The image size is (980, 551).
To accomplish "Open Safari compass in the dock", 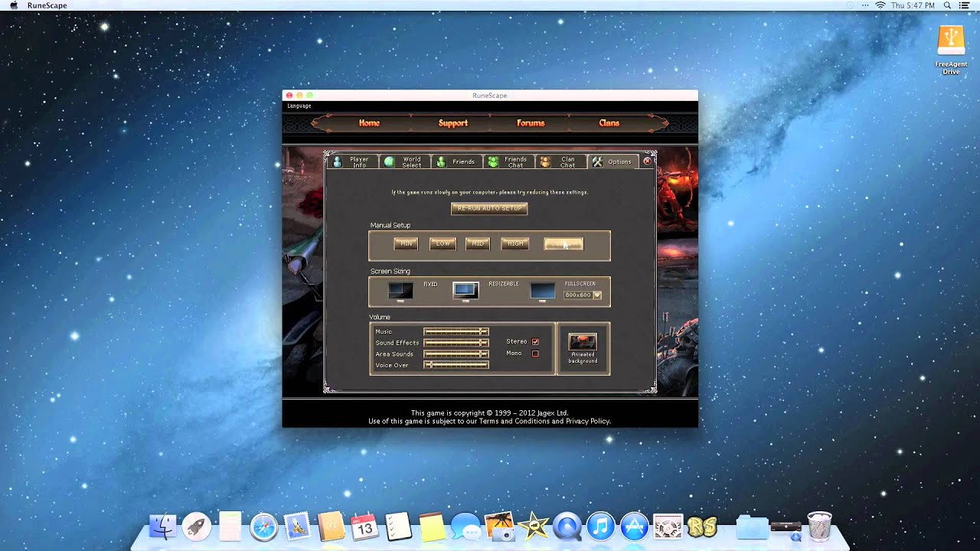I will coord(264,527).
